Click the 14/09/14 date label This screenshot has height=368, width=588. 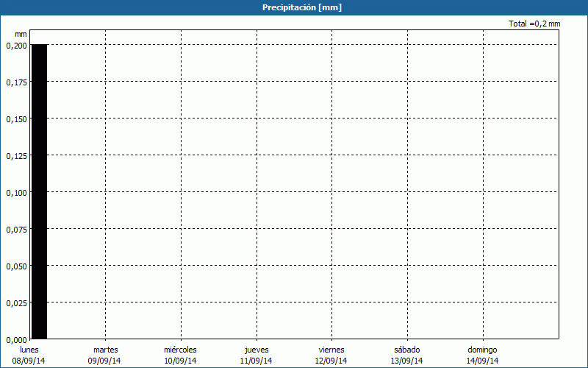pos(483,361)
